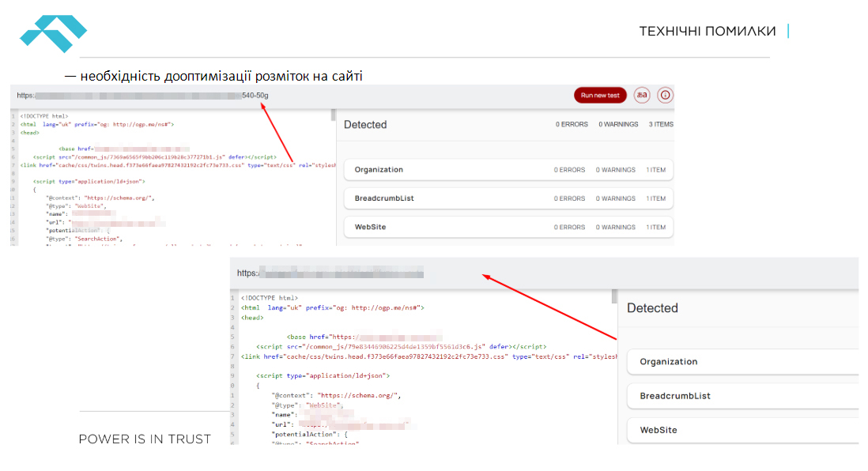Click the 3 ITEMS count beside Detected
This screenshot has height=471, width=868.
[x=660, y=125]
